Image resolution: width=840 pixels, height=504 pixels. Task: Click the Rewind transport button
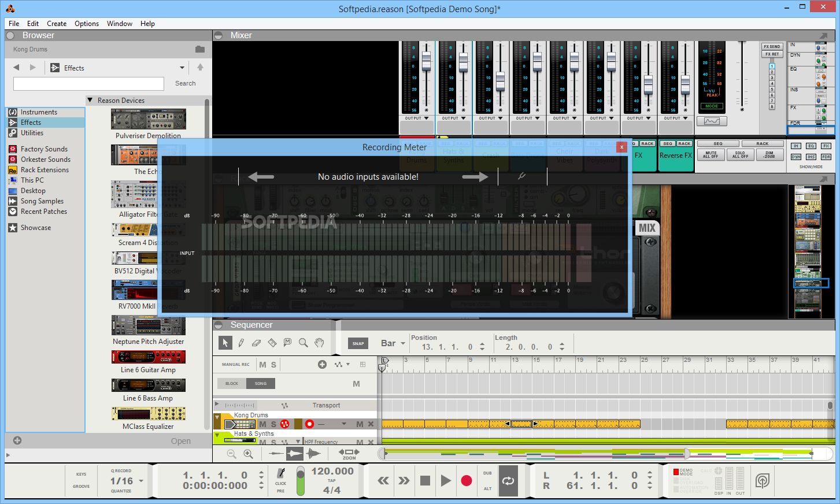pos(383,480)
